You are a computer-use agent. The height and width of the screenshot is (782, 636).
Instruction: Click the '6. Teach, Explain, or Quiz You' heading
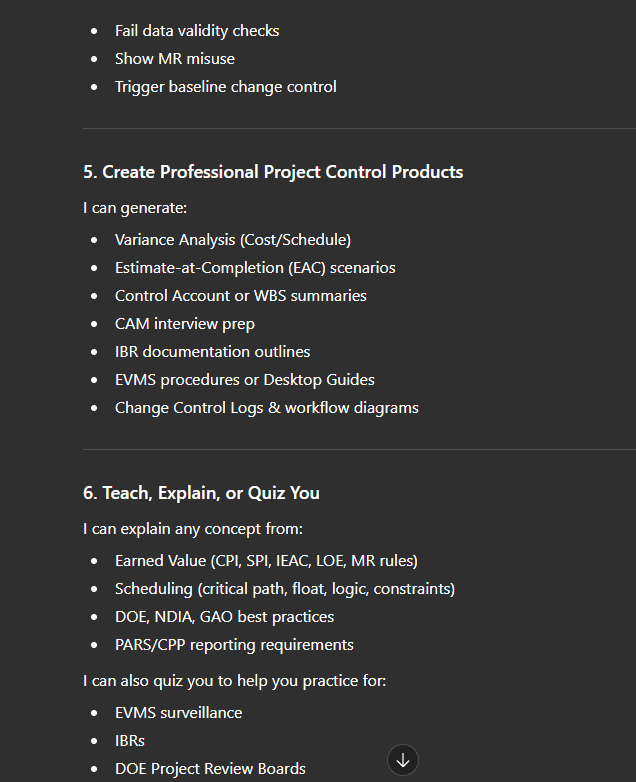201,493
